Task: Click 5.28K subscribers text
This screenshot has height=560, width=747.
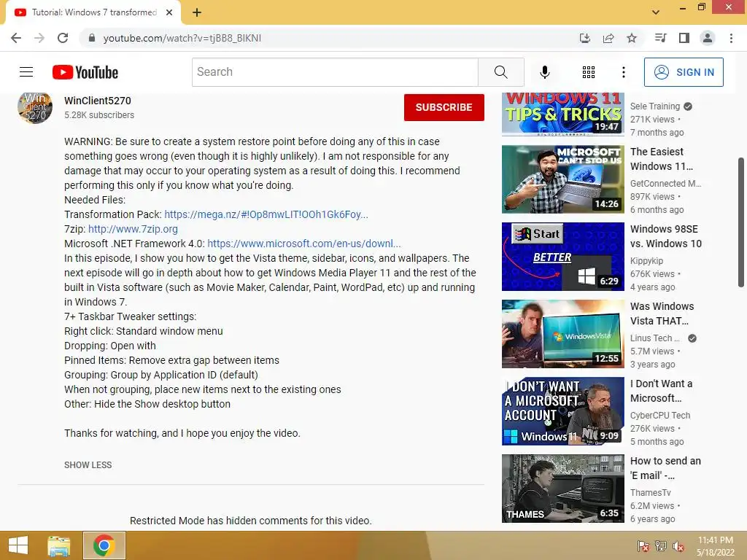Action: click(x=99, y=115)
